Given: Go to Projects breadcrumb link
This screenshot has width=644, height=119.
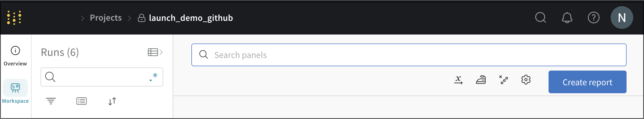Looking at the screenshot, I should 106,18.
